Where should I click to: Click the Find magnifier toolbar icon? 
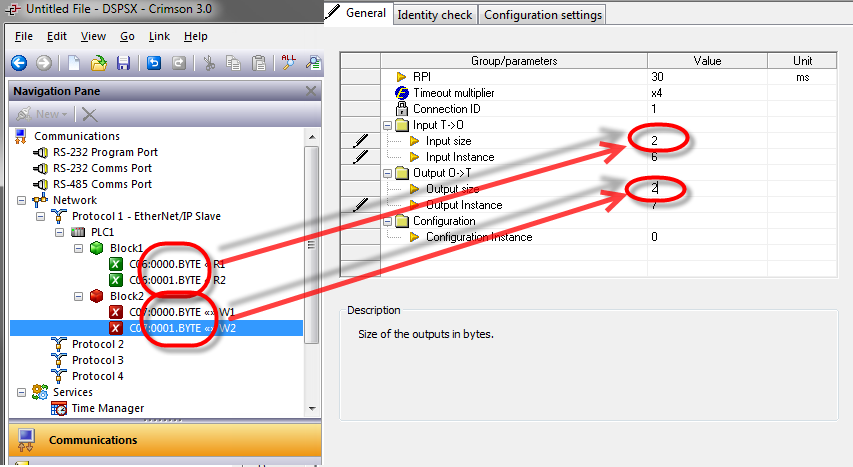click(x=313, y=63)
